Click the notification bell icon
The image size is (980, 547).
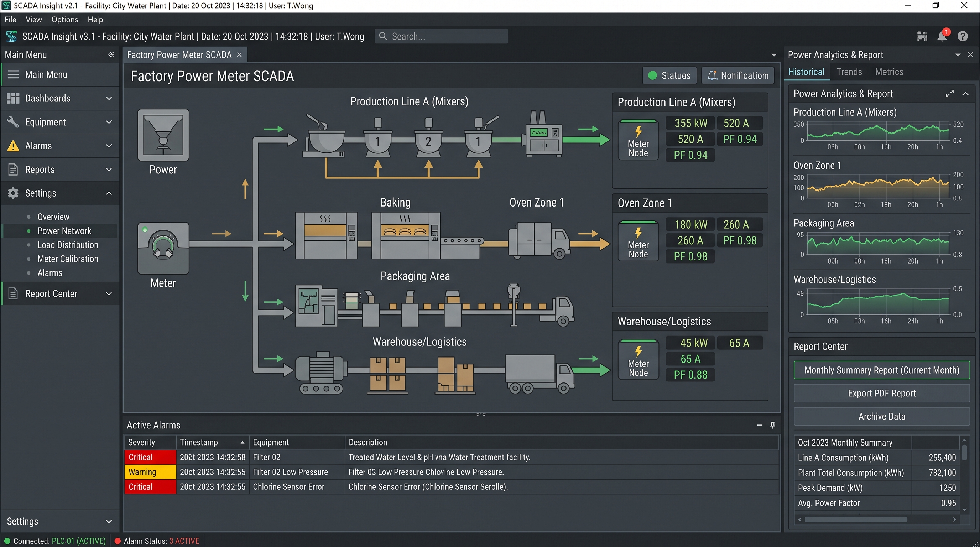(x=942, y=36)
